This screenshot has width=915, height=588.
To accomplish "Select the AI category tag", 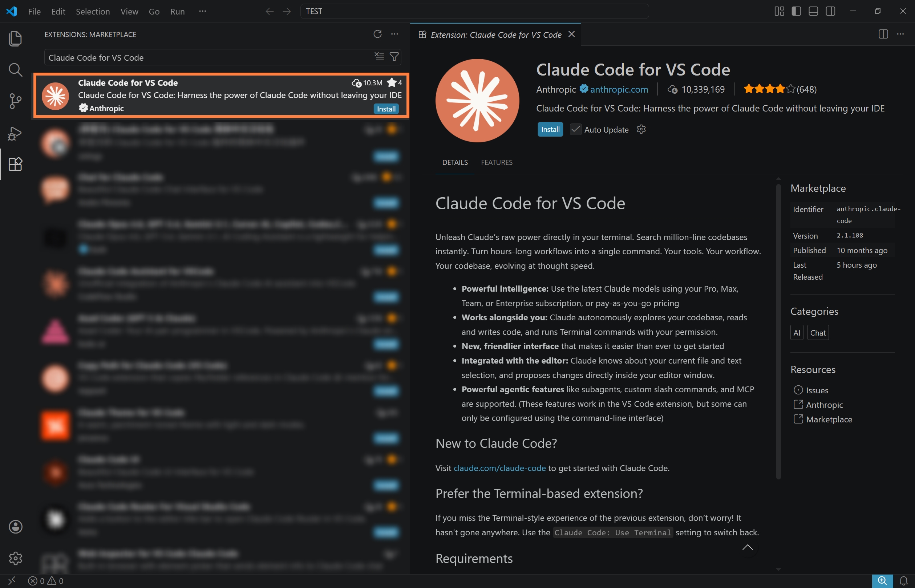I will point(797,333).
